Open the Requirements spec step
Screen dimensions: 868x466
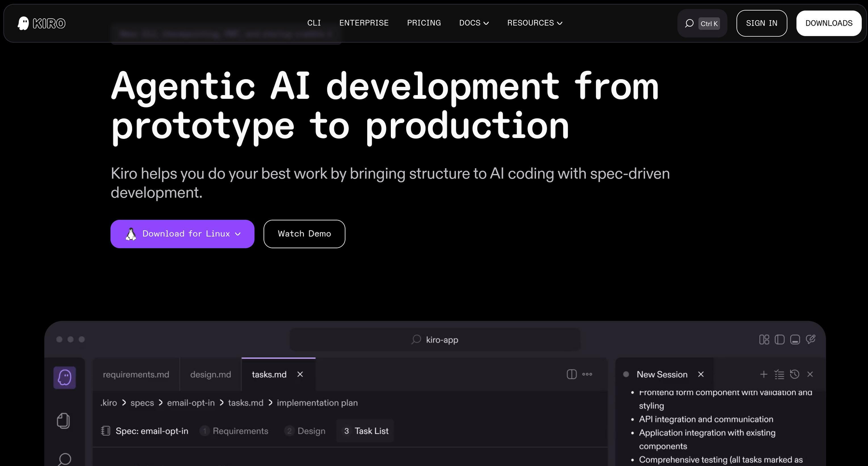pyautogui.click(x=234, y=431)
